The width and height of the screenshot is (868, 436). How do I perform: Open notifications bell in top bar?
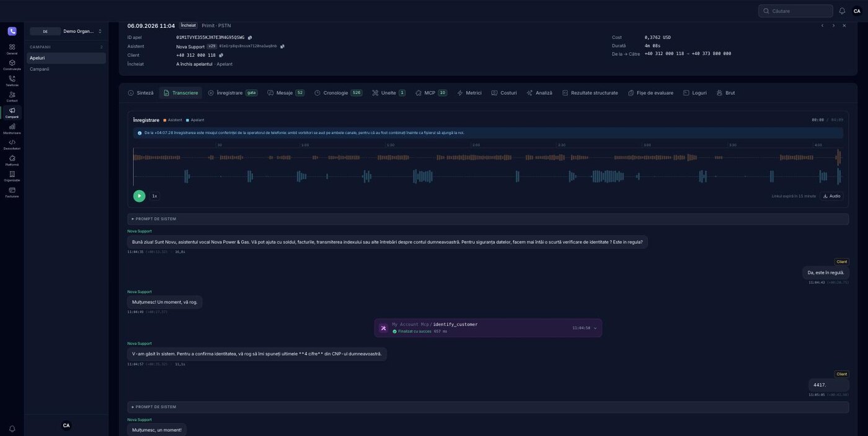tap(842, 11)
